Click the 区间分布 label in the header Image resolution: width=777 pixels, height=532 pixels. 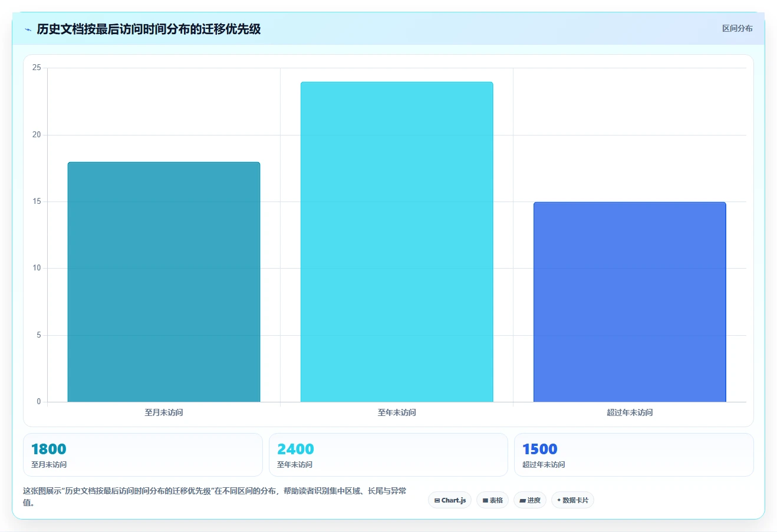tap(737, 28)
